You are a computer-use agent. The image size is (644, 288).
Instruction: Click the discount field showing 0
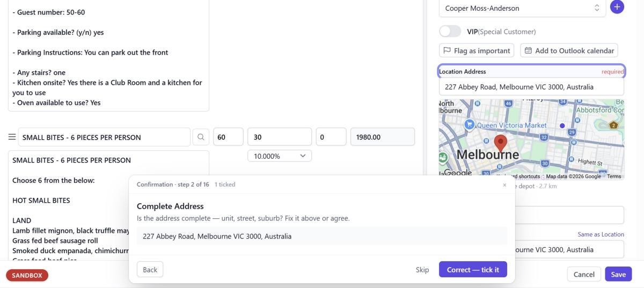point(331,137)
